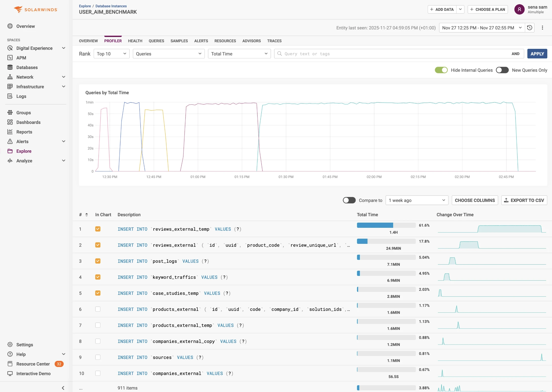
Task: Click the Groups icon
Action: click(x=10, y=112)
